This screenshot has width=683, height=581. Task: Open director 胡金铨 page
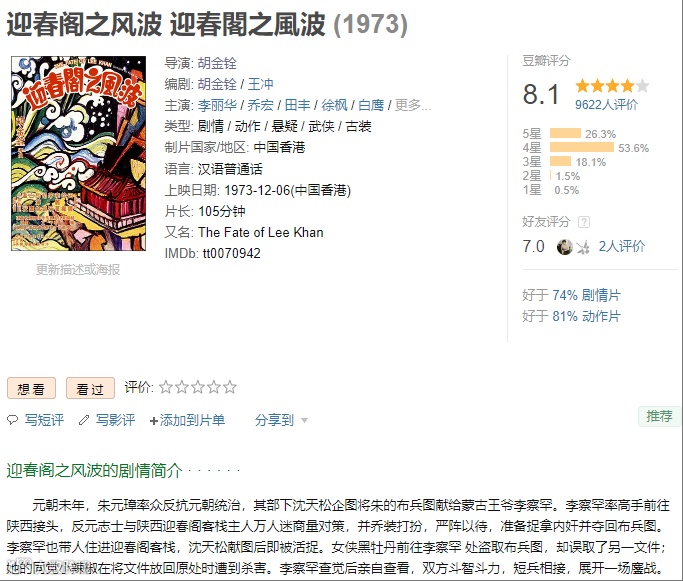[x=217, y=63]
